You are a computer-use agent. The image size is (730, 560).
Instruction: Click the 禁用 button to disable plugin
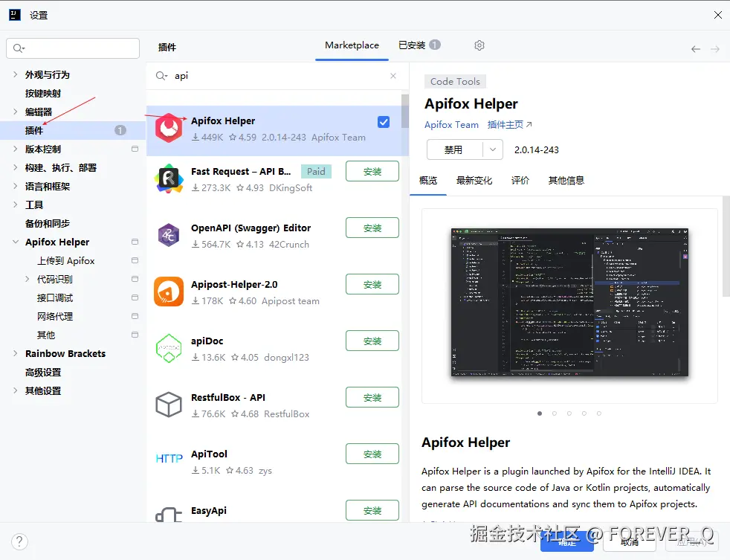click(x=455, y=149)
